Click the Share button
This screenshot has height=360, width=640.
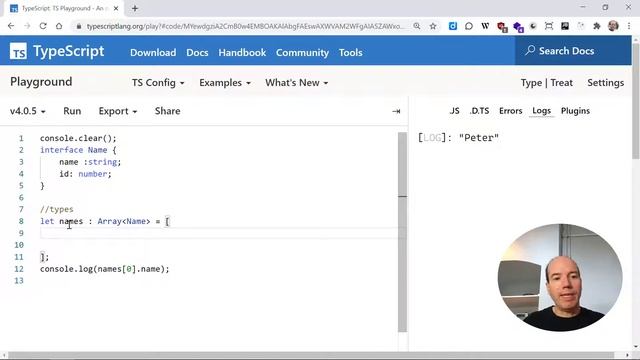(167, 111)
